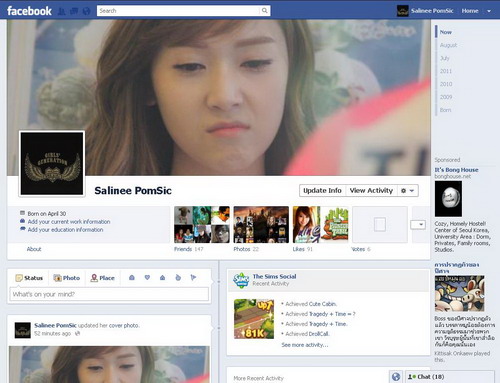Click the Girls' Generation profile picture

point(52,163)
